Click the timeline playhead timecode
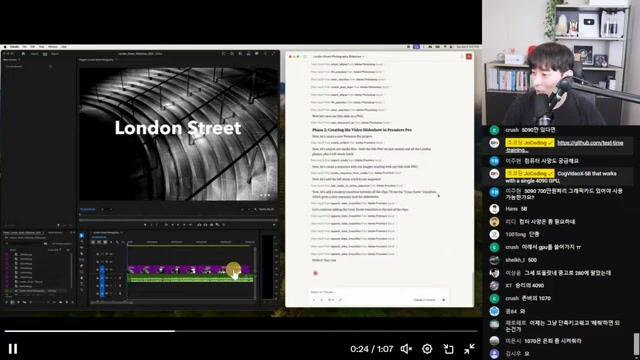640x360 pixels. click(99, 237)
